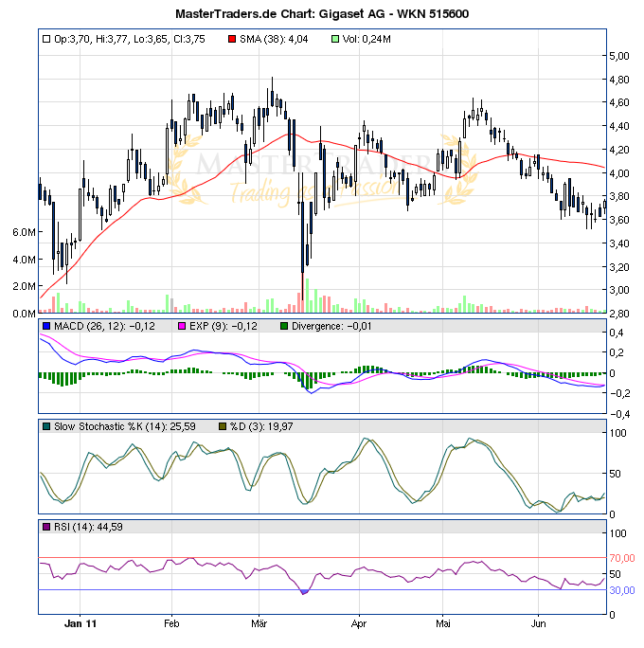Click the green Vol legend swatch
This screenshot has height=648, width=644.
334,39
